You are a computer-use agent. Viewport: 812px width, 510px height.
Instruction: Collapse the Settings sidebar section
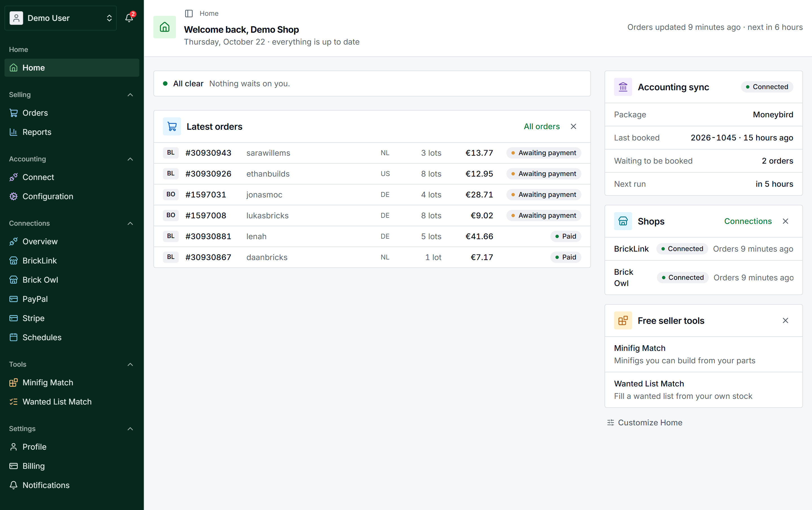(x=130, y=429)
